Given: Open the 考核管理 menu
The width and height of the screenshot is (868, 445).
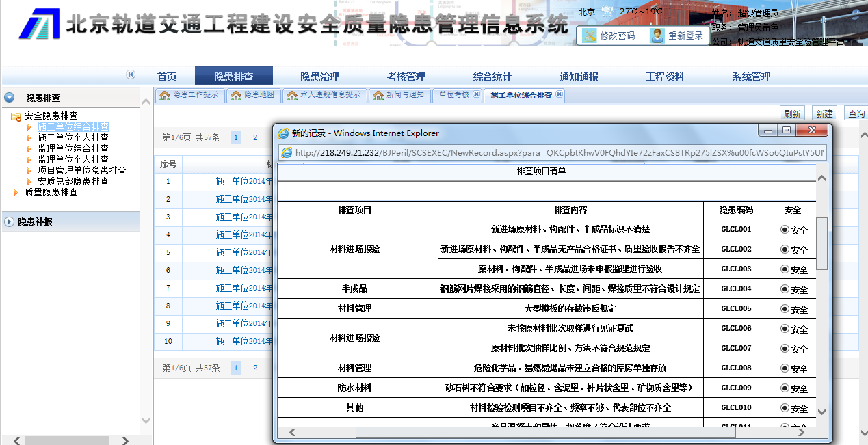Looking at the screenshot, I should 406,77.
